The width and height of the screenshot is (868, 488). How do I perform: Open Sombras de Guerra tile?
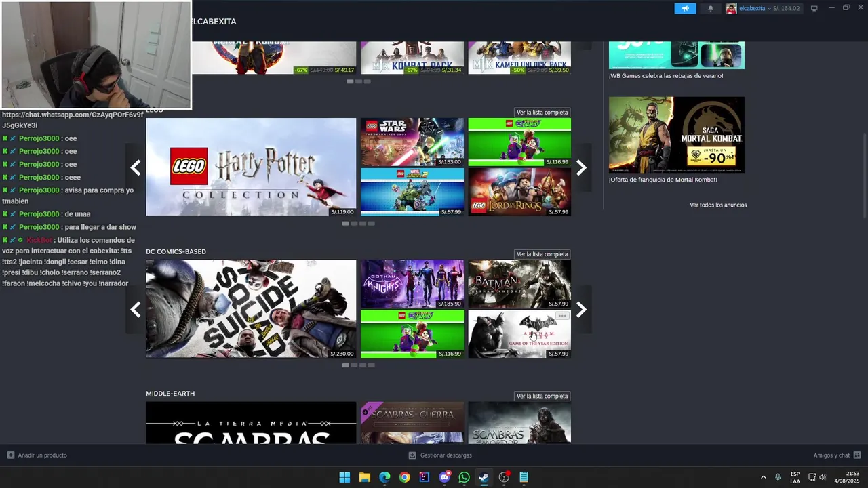point(412,423)
